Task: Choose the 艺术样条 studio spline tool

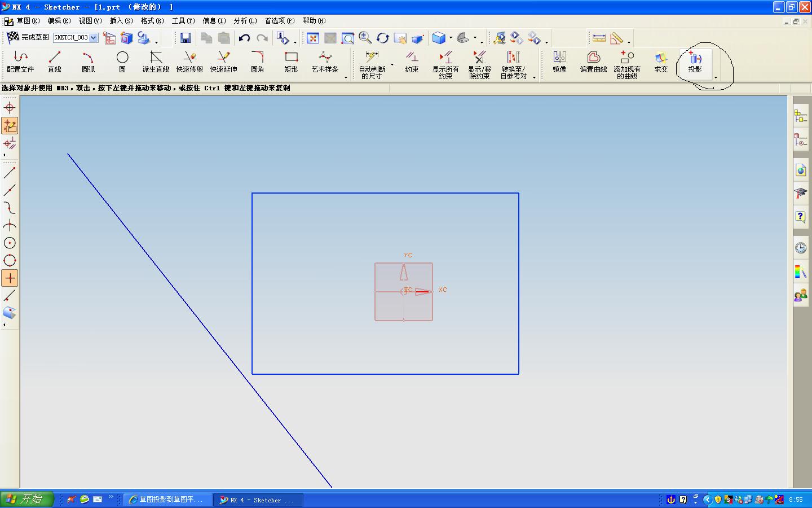Action: point(325,62)
